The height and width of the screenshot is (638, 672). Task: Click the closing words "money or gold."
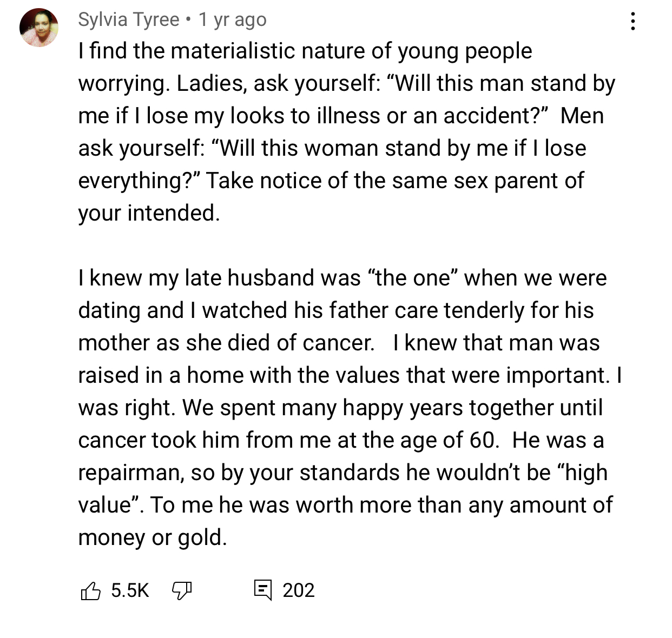pyautogui.click(x=153, y=537)
